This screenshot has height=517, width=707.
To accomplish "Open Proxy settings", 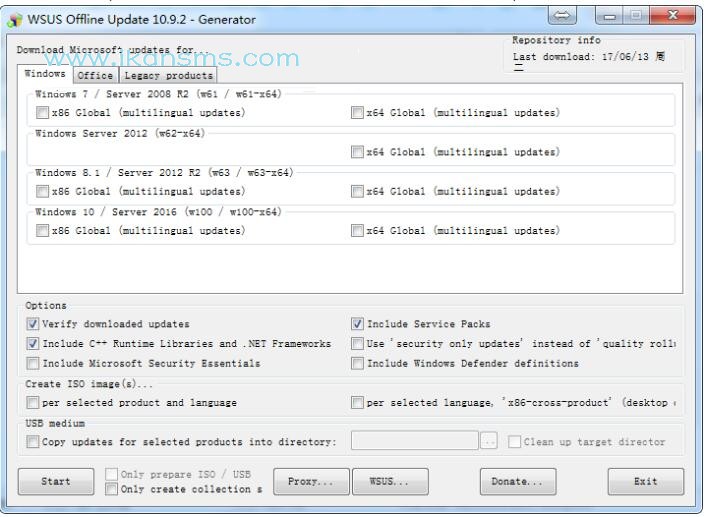I will (x=311, y=482).
